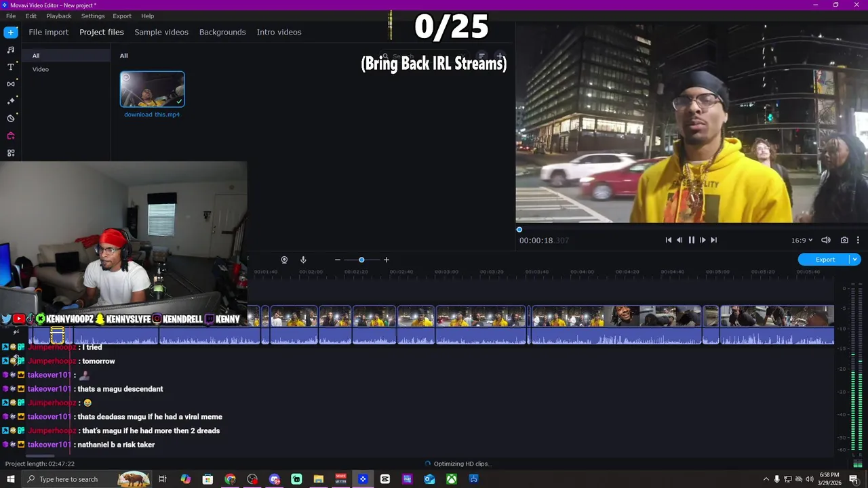Step back one frame
This screenshot has width=868, height=488.
click(679, 240)
